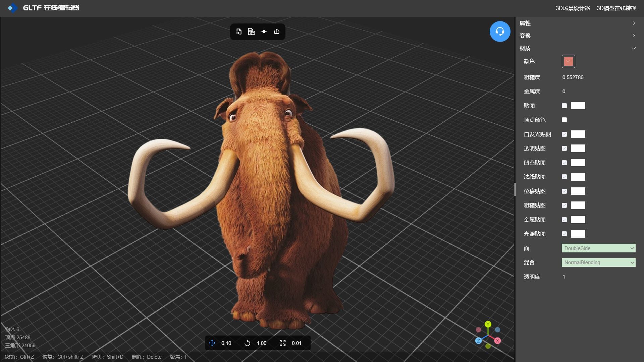Viewport: 644px width, 362px height.
Task: Edit the 透明度 value 1
Action: (564, 277)
